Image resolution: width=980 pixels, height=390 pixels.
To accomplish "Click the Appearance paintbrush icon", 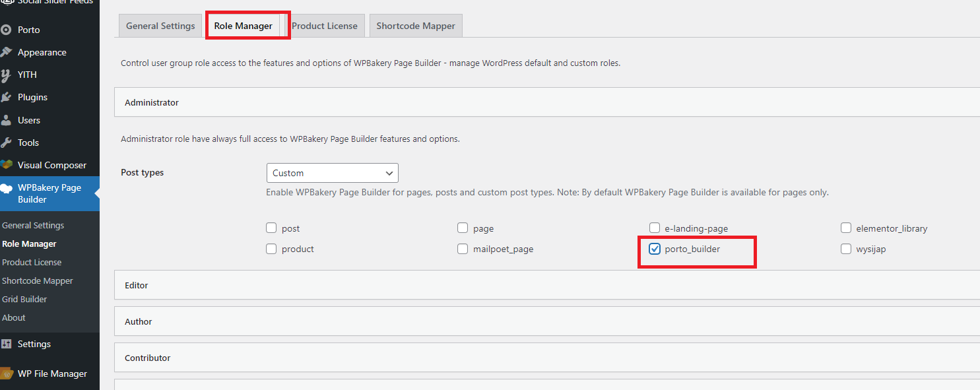I will (7, 52).
